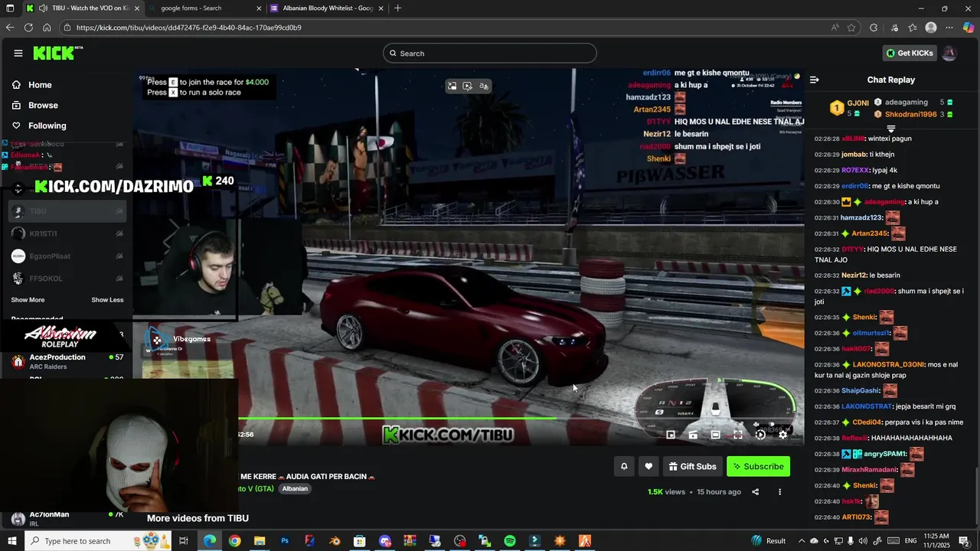Viewport: 980px width, 551px height.
Task: Seek the video on the green progress bar
Action: [x=397, y=419]
